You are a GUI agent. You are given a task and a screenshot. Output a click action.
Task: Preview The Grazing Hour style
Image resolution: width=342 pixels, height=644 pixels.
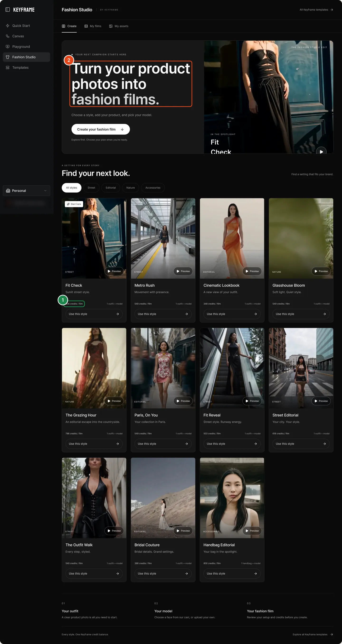click(114, 401)
